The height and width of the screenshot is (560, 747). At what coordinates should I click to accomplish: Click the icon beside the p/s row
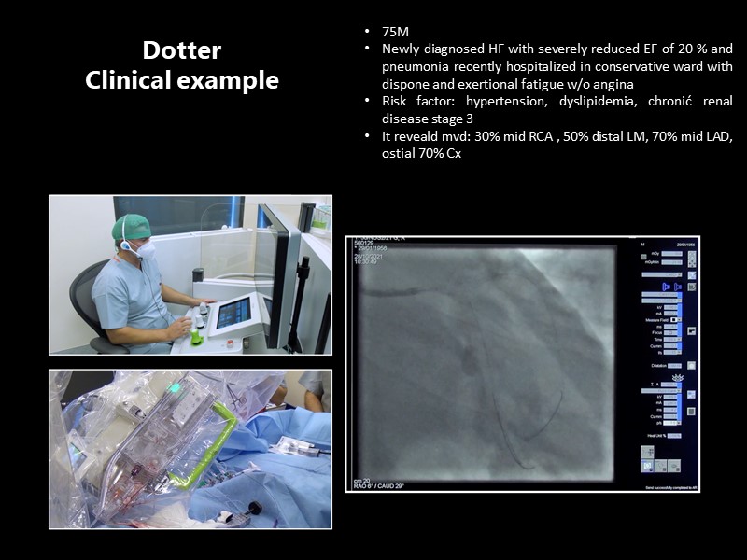coord(691,411)
